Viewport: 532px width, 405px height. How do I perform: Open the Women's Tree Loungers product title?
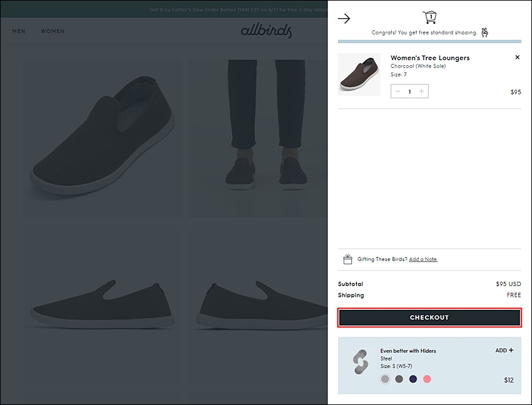tap(430, 58)
